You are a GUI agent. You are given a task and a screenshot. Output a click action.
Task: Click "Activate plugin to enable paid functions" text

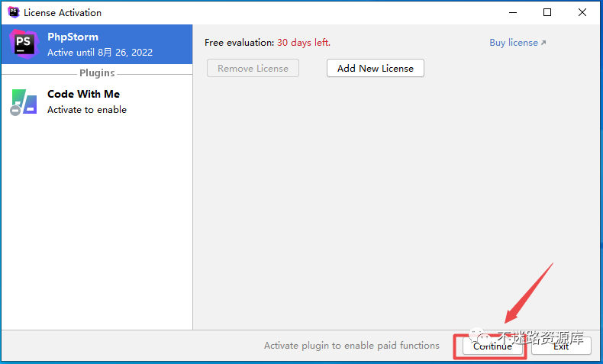351,346
